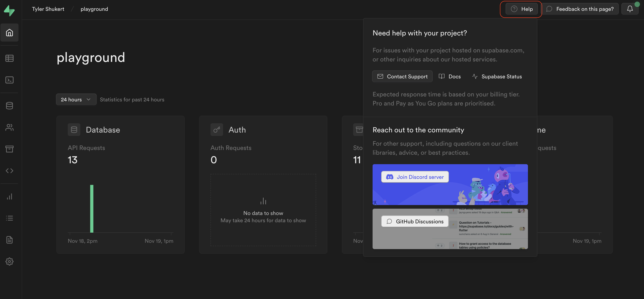Click the Auth Requests label
The height and width of the screenshot is (299, 644).
coord(231,148)
